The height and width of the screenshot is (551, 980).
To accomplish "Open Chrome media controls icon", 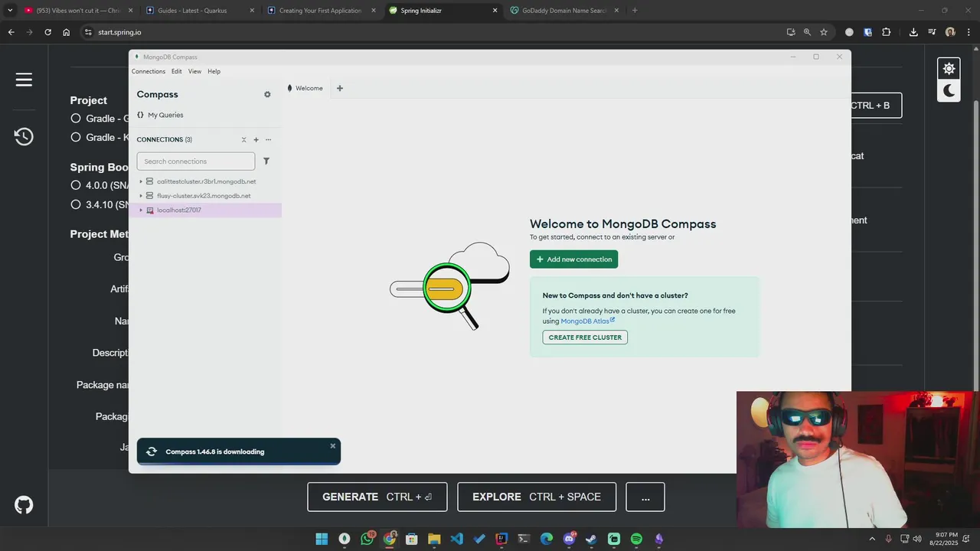I will [932, 32].
